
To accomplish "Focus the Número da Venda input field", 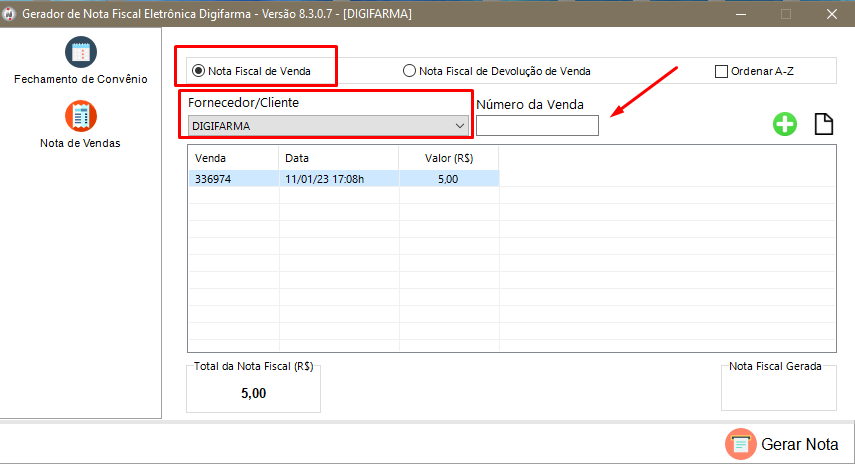I will pos(537,125).
